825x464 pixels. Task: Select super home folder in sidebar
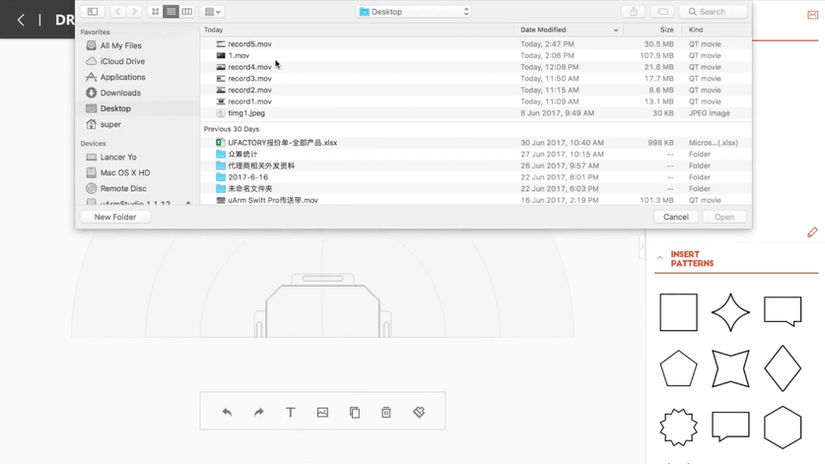click(110, 125)
